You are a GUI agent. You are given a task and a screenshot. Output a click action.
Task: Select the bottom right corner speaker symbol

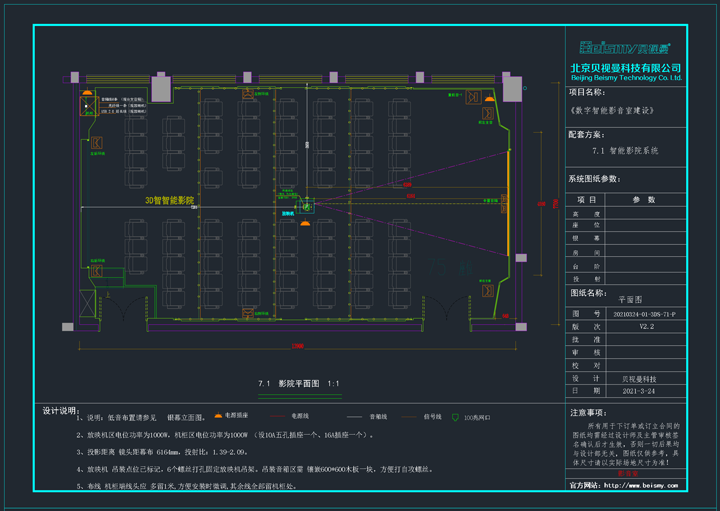(x=488, y=291)
